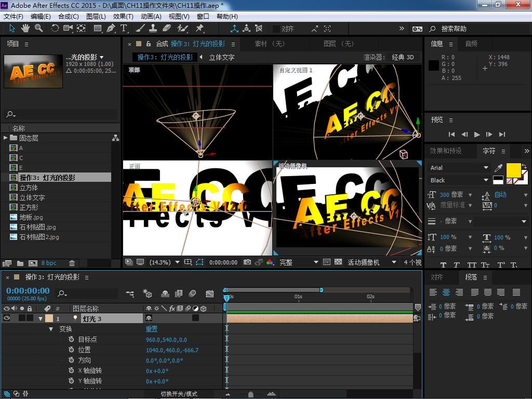Select the Unified Camera tool
This screenshot has width=532, height=399.
click(68, 29)
